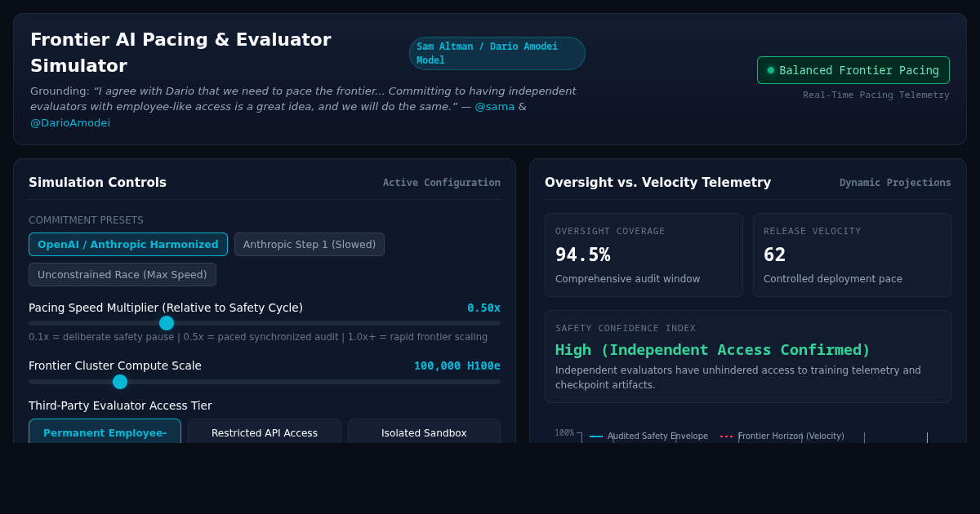The width and height of the screenshot is (980, 514).
Task: Click the Sam Altman / Dario Amodei Model badge
Action: tap(497, 53)
